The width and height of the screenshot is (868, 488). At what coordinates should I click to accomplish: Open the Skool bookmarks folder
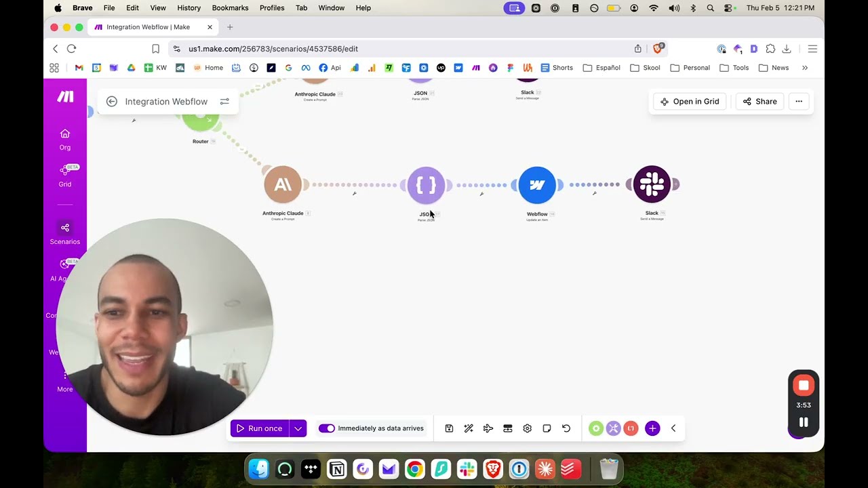[645, 68]
